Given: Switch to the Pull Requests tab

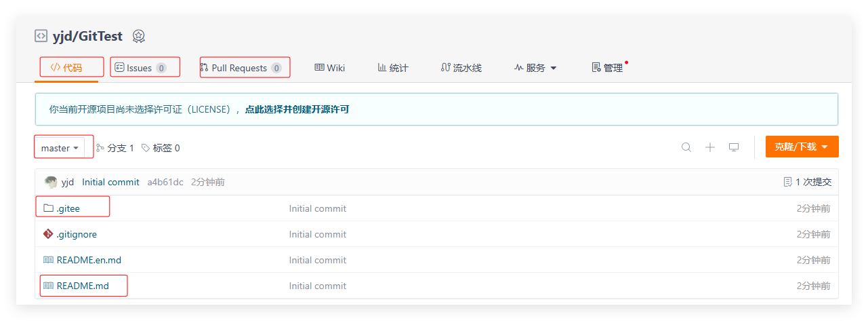Looking at the screenshot, I should [x=241, y=67].
